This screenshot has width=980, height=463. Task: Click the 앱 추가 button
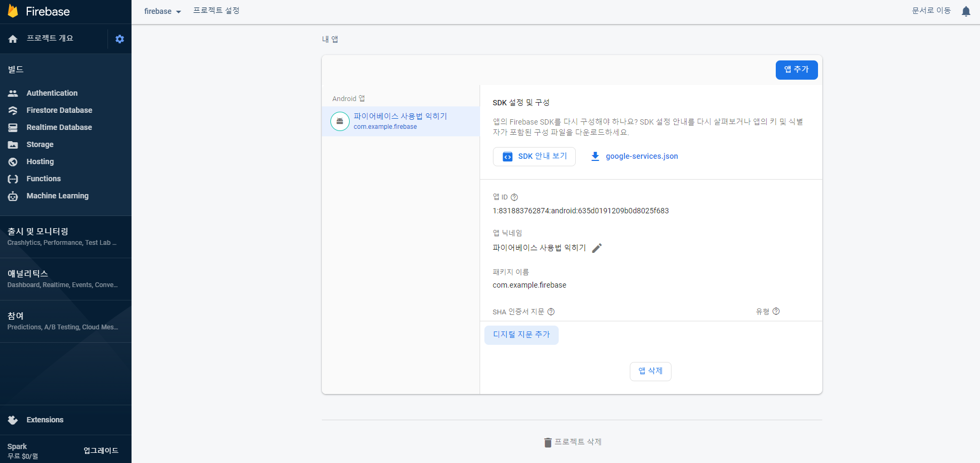[797, 70]
